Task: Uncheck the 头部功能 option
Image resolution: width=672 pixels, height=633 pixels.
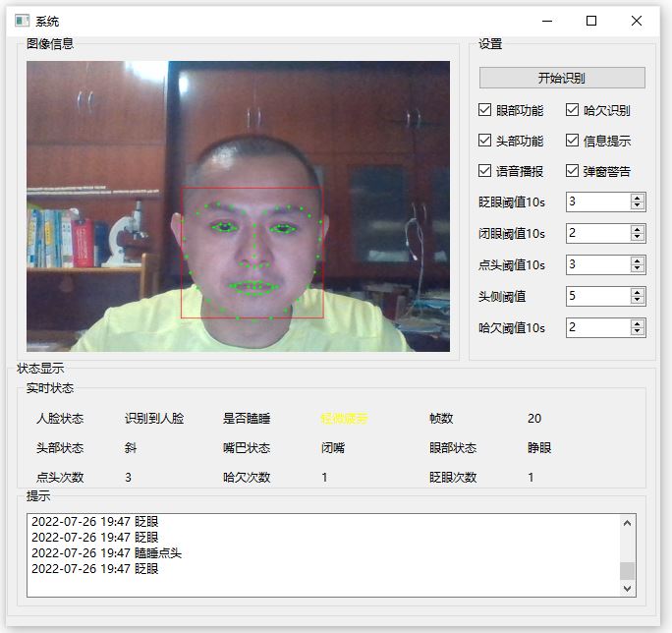Action: [485, 141]
